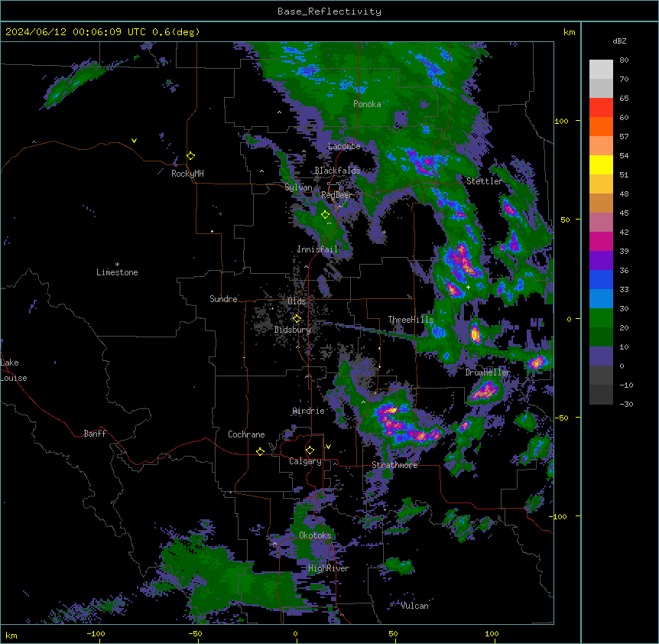Select the Lake Louise label
659x644 pixels.
click(x=14, y=370)
